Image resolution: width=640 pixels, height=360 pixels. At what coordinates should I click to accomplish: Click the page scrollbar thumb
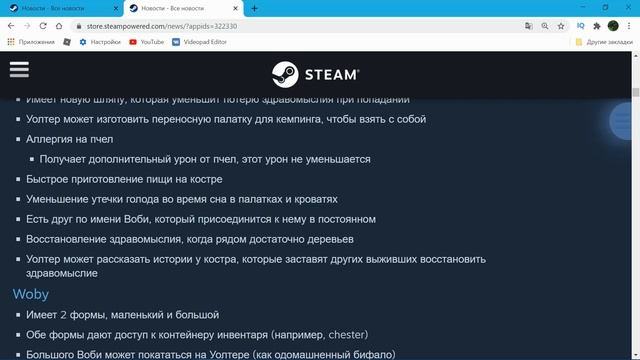(x=636, y=92)
